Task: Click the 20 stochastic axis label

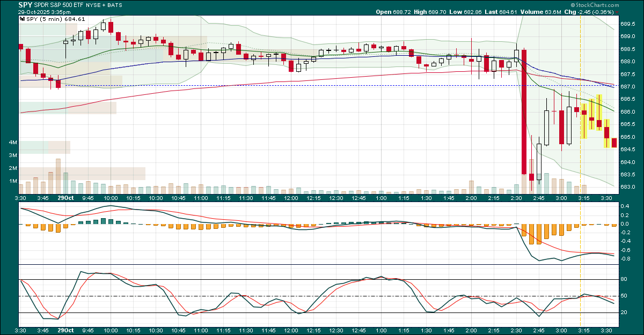Action: 624,312
